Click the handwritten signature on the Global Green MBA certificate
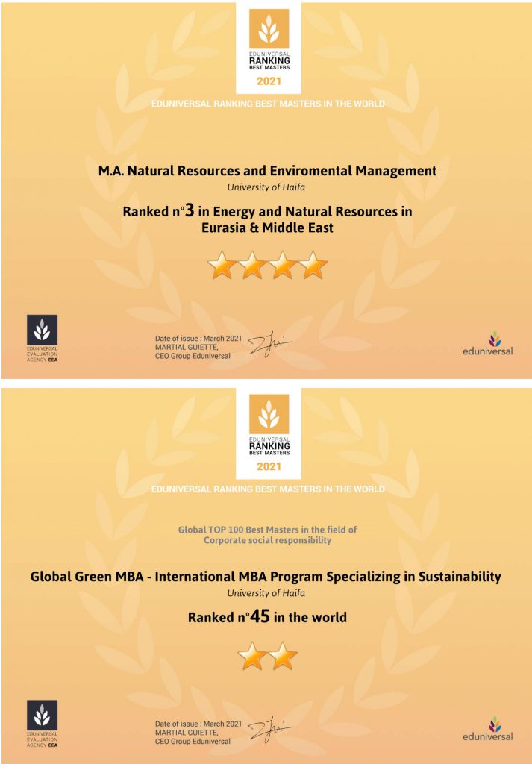The width and height of the screenshot is (532, 764). (x=270, y=730)
